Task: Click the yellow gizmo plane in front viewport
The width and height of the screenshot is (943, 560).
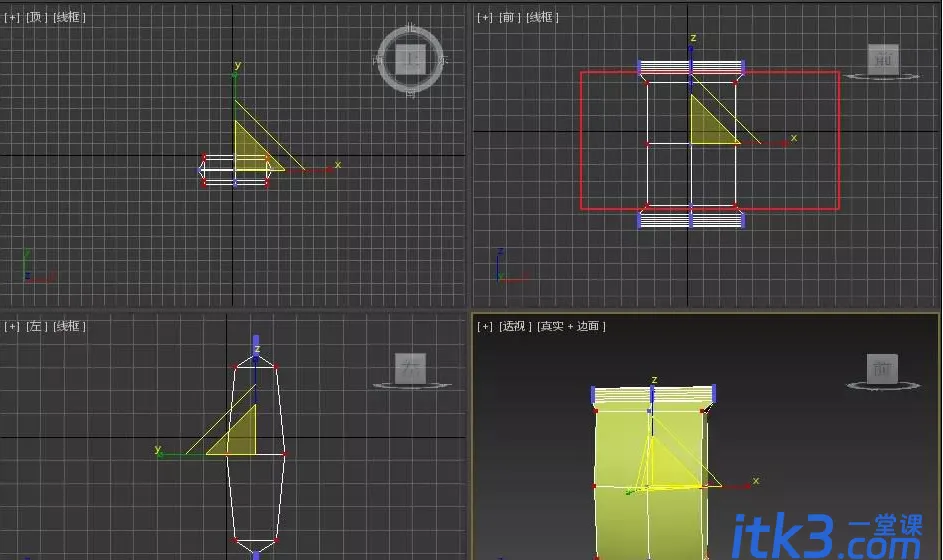Action: pyautogui.click(x=707, y=128)
